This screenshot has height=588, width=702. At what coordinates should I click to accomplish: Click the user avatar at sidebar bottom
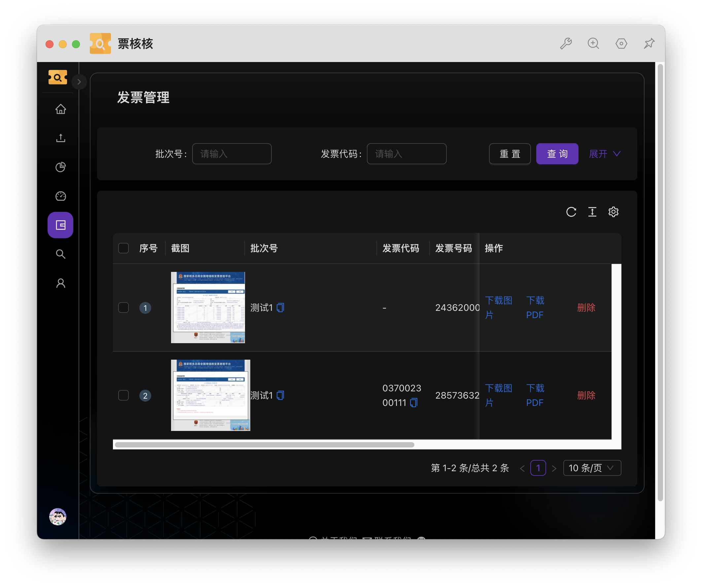[x=58, y=516]
